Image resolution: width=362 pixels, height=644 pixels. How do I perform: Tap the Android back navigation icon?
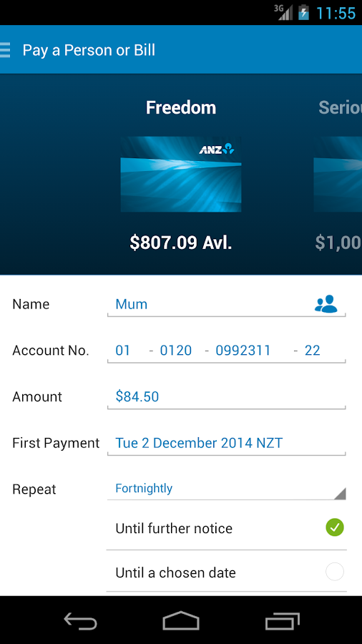pos(80,620)
